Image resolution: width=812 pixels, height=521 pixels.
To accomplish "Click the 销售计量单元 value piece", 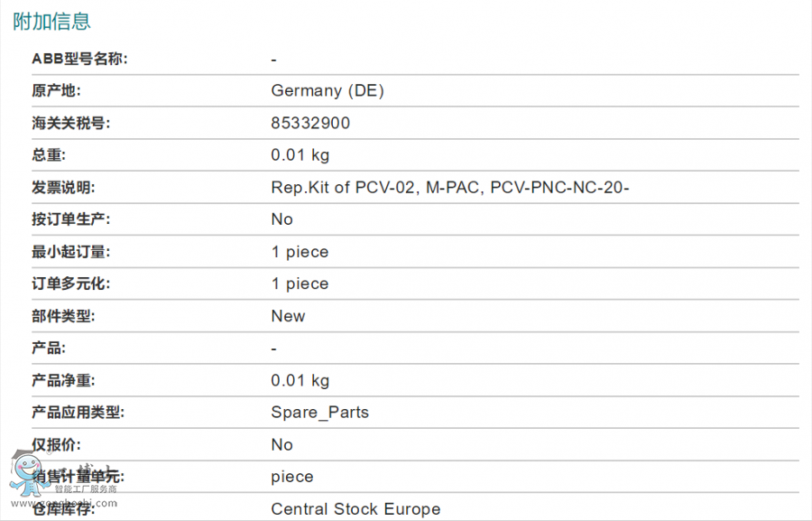I will tap(292, 477).
